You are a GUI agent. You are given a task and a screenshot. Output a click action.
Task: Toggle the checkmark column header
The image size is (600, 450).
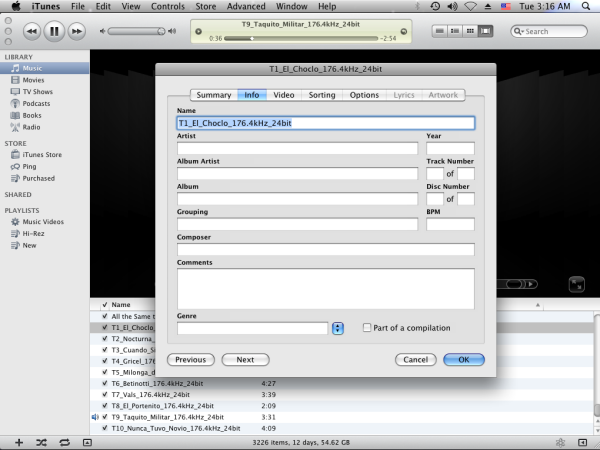104,305
